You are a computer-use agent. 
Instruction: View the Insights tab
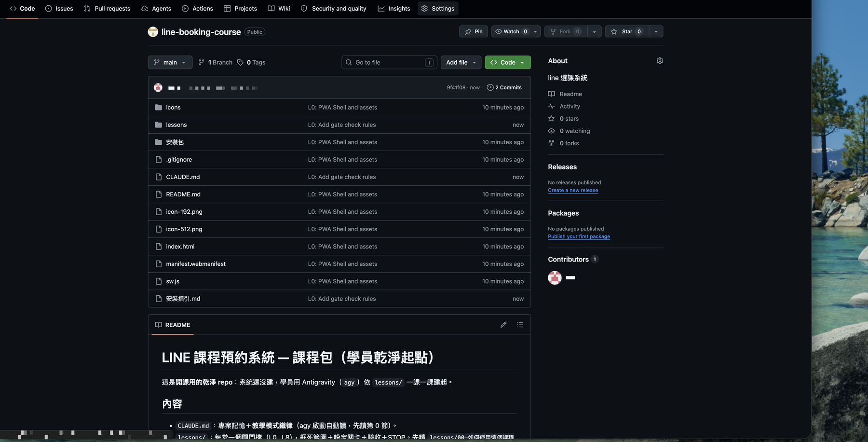pos(394,9)
